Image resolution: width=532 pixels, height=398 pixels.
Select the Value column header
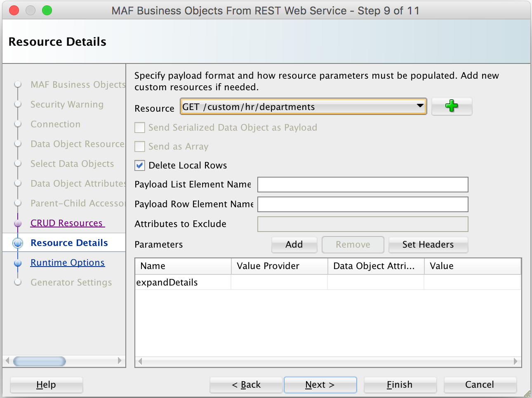[473, 266]
